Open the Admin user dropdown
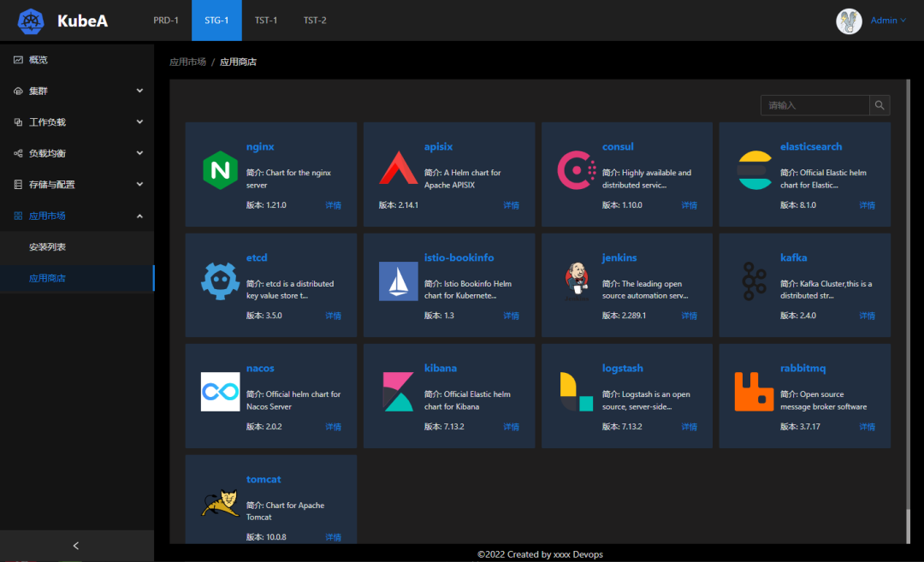 pos(888,21)
